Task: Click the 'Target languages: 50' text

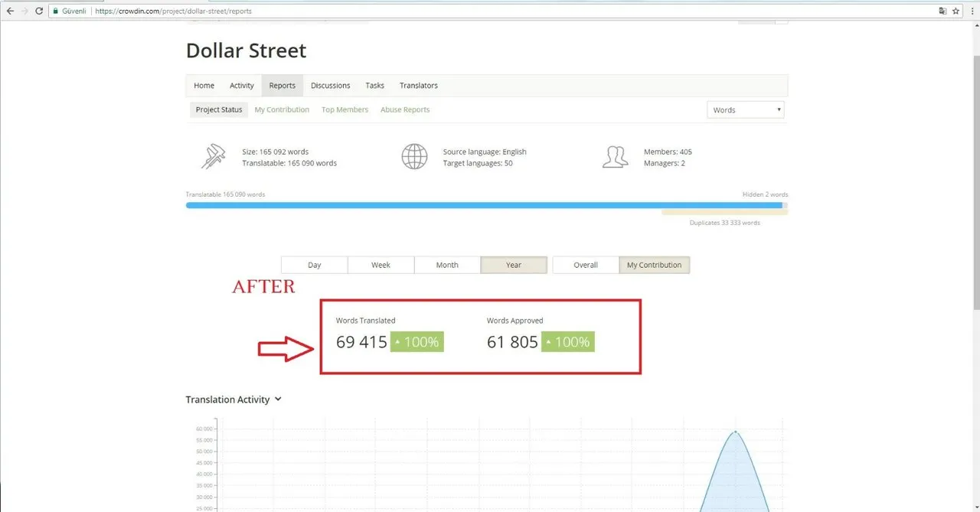Action: pos(478,163)
